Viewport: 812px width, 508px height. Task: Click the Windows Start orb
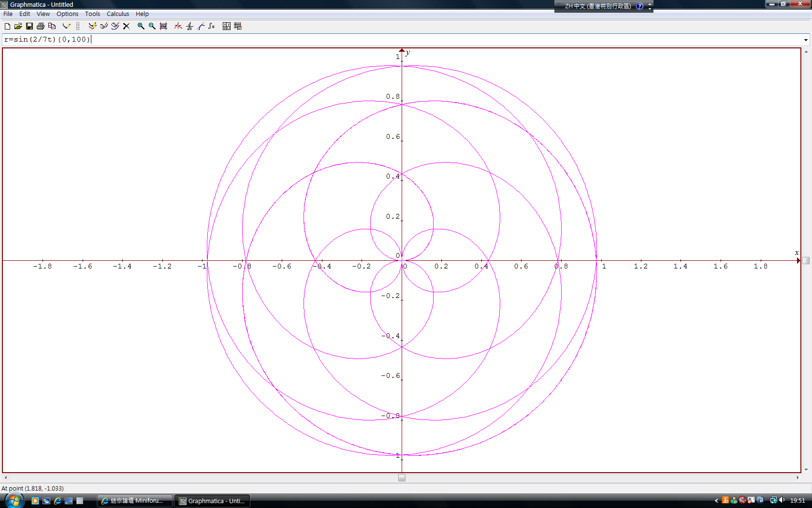pos(14,500)
